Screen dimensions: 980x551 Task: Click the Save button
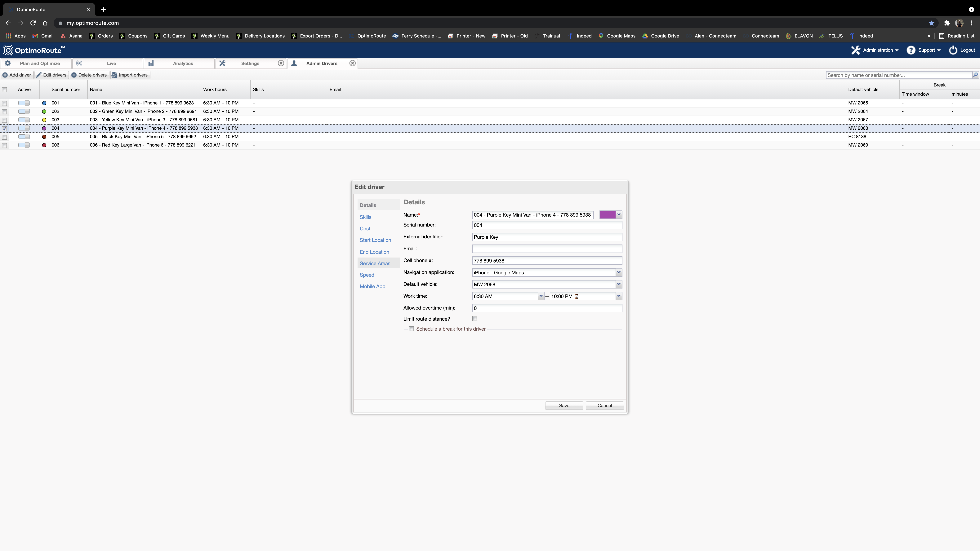point(564,405)
